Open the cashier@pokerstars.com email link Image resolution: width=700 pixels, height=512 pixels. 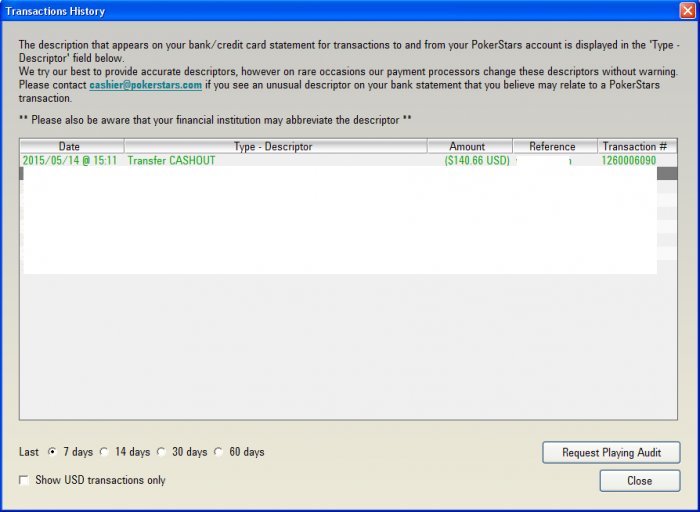click(x=146, y=85)
